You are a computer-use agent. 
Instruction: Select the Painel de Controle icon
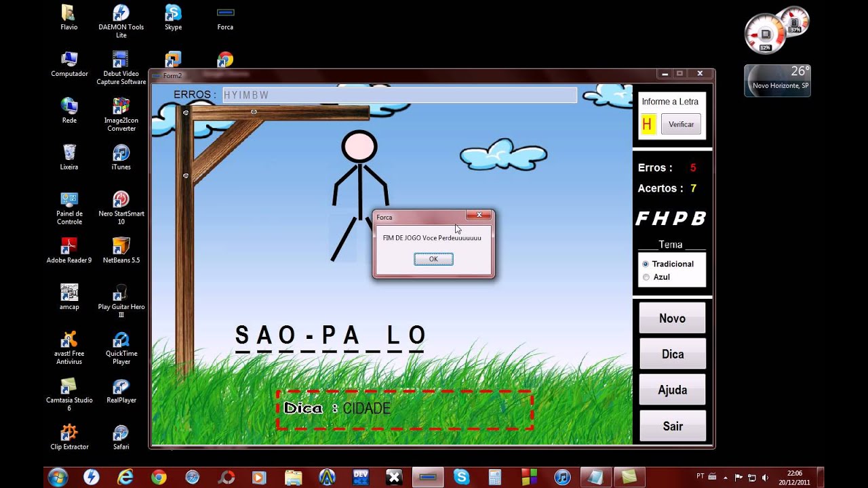(69, 208)
